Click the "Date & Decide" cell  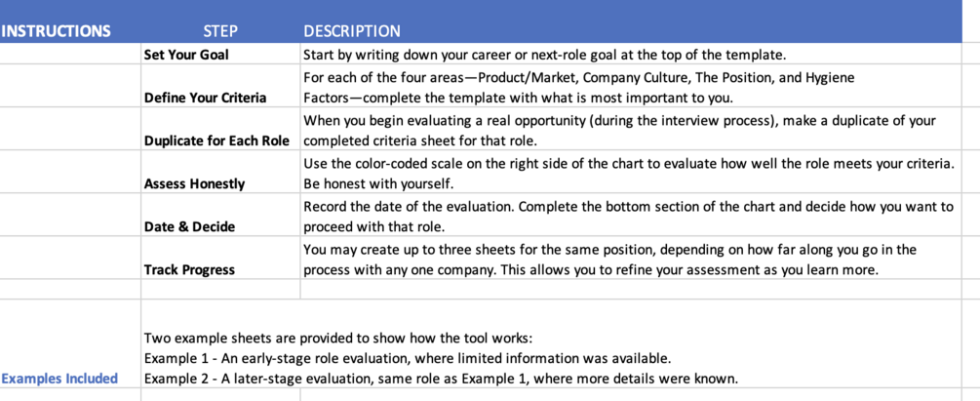tap(189, 226)
